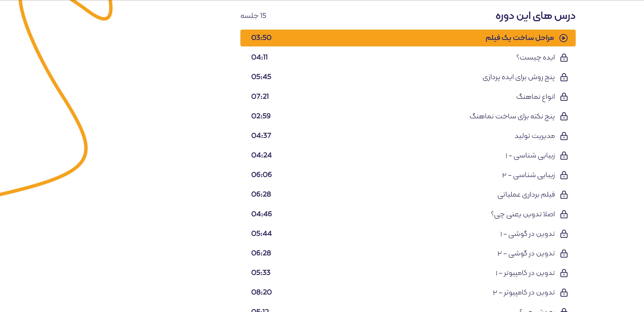Screen dimensions: 644x312
Task: Click the lock icon beside تدوین در کامپیوتر - ۲
Action: coord(564,292)
